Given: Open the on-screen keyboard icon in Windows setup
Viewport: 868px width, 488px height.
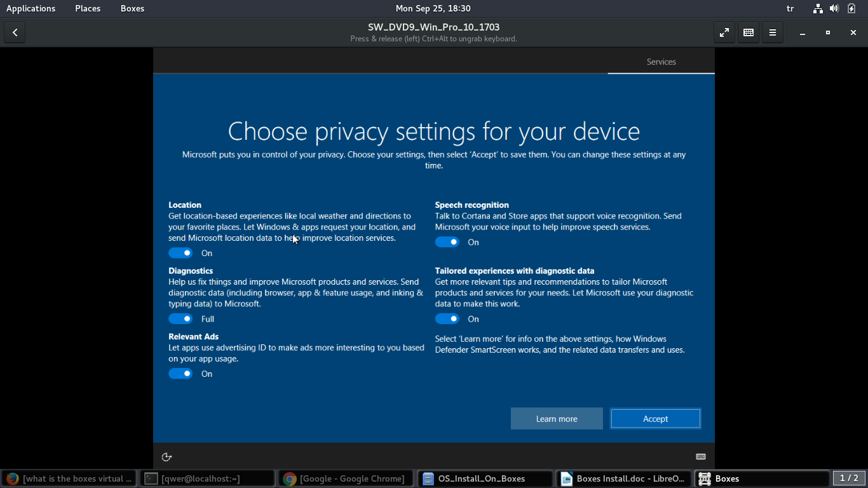Looking at the screenshot, I should 700,457.
